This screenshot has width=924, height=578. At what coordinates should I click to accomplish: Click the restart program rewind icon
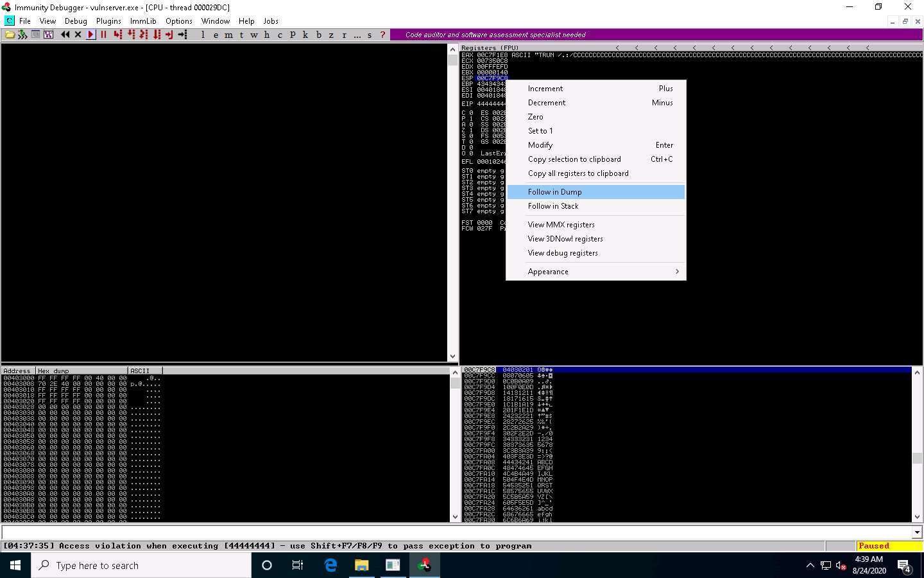click(x=65, y=35)
